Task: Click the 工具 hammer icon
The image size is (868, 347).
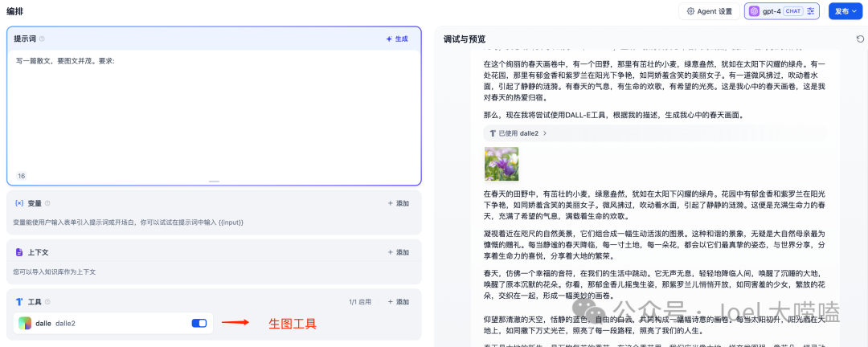Action: (x=19, y=302)
